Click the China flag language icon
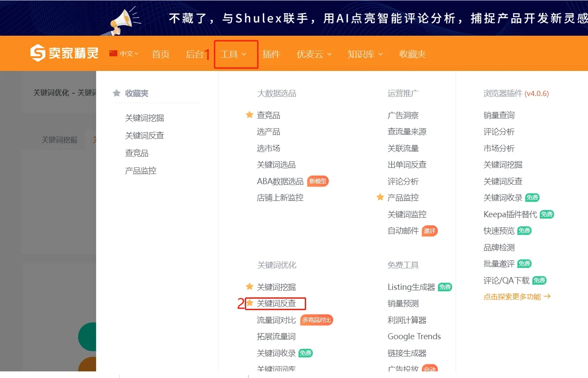 114,54
